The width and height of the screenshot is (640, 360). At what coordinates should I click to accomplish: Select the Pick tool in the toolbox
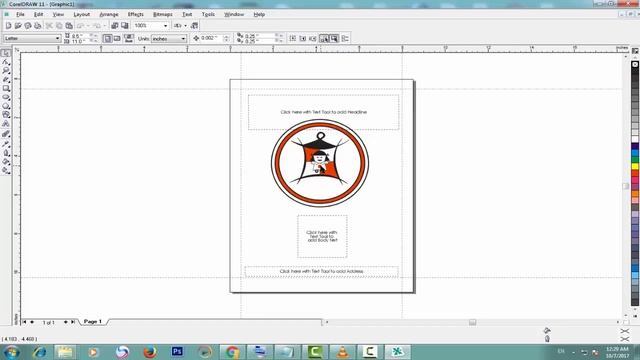click(6, 53)
